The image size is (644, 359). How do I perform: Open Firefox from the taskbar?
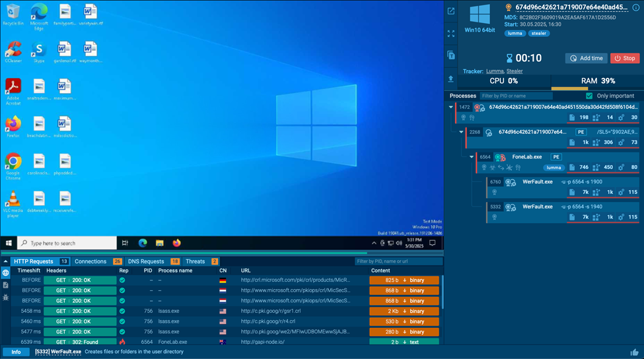point(176,243)
